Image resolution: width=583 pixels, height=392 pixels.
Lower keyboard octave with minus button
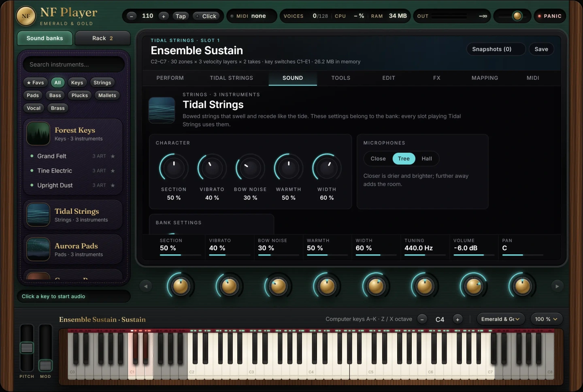(422, 319)
